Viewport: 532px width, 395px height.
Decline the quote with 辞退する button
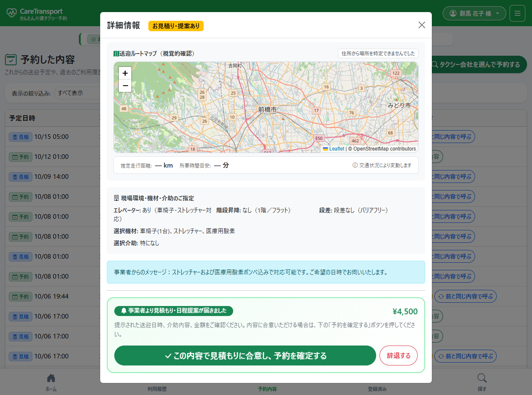coord(399,355)
